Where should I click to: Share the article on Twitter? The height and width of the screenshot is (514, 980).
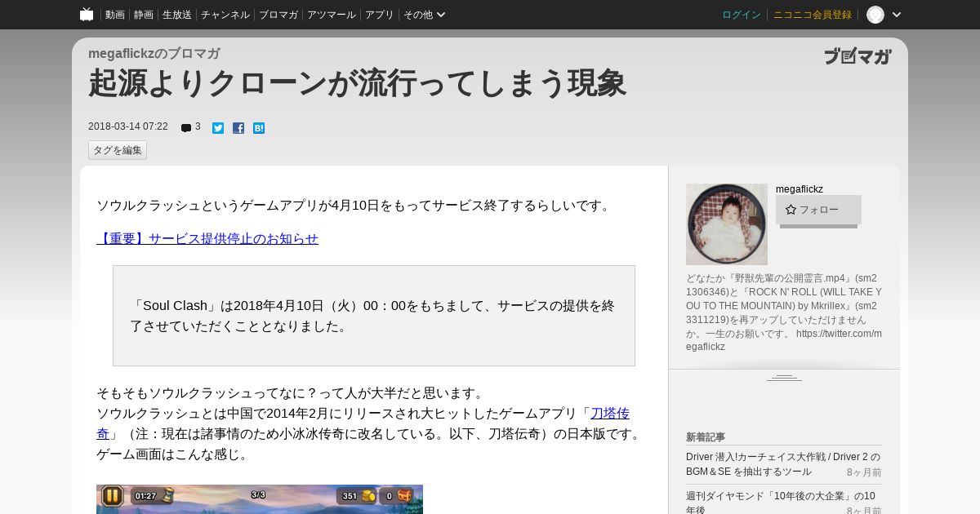218,128
